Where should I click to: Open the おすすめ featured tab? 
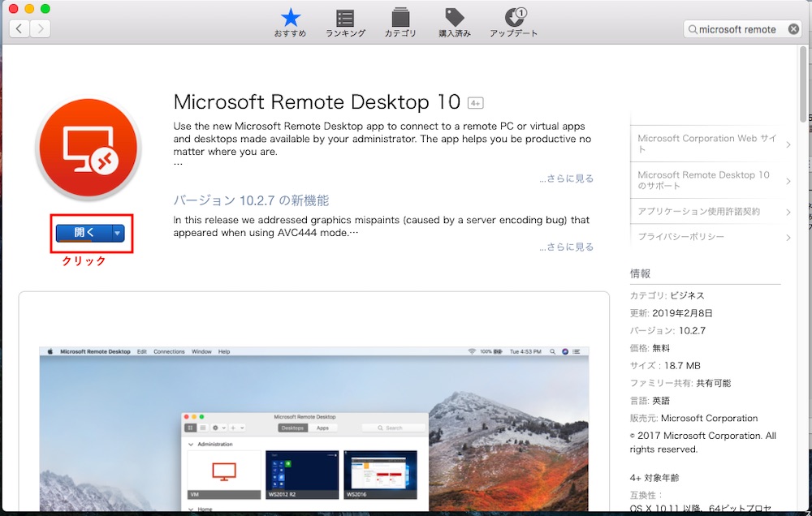click(x=290, y=23)
